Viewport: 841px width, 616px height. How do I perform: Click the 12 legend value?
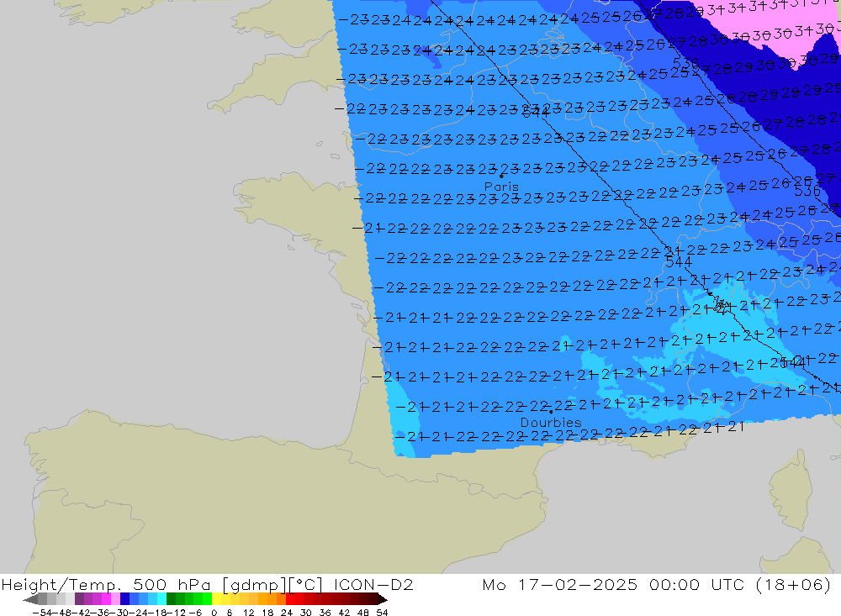coord(248,613)
